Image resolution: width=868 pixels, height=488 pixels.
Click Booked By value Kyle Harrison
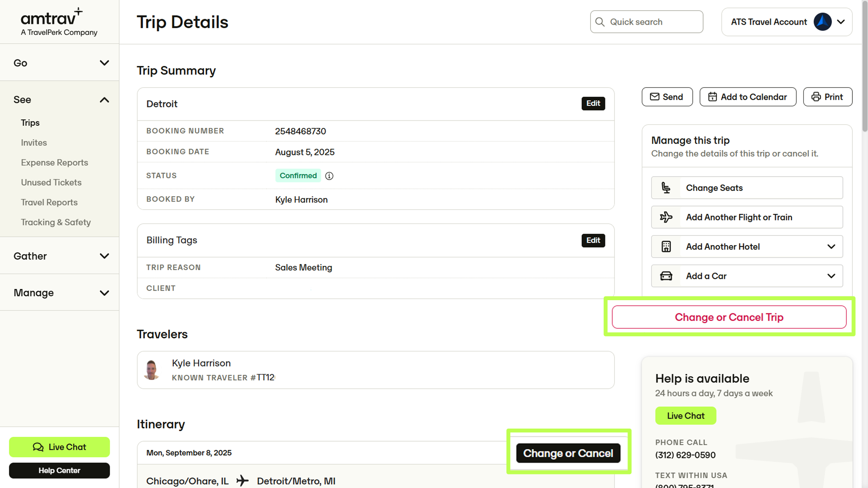click(x=301, y=200)
